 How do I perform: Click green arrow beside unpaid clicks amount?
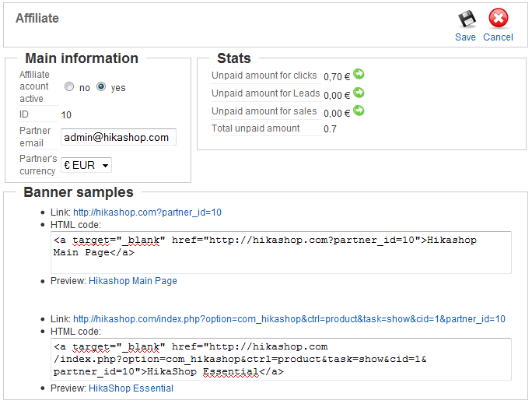coord(359,74)
